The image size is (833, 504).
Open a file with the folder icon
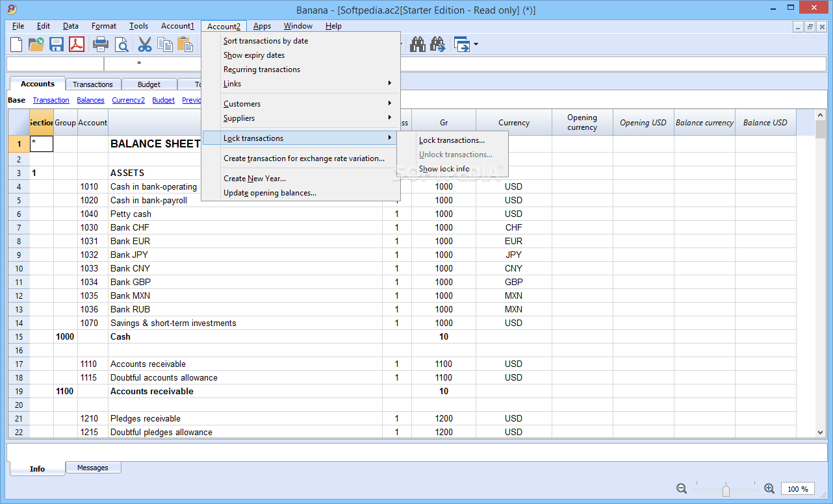tap(36, 44)
